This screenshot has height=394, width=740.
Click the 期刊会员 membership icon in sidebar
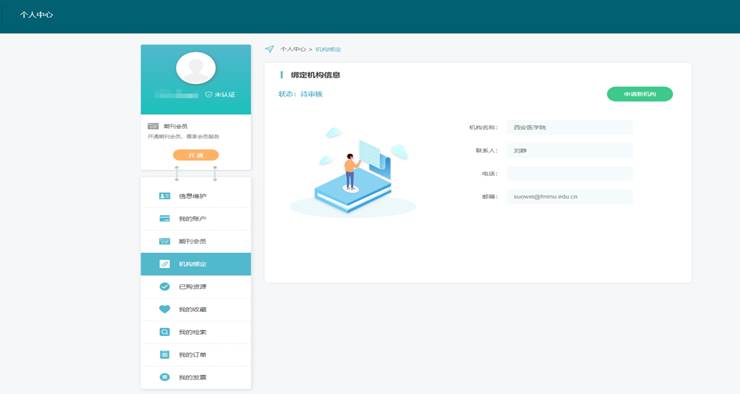tap(164, 241)
